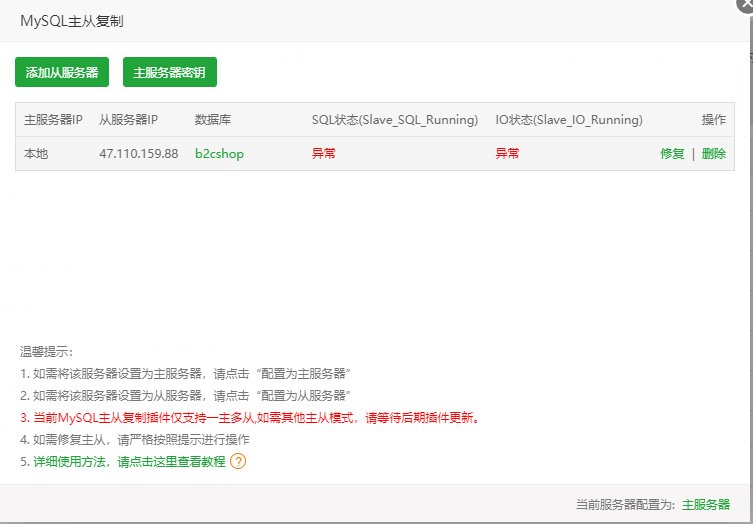Delete the b2cshop replication via 删除

[x=714, y=154]
